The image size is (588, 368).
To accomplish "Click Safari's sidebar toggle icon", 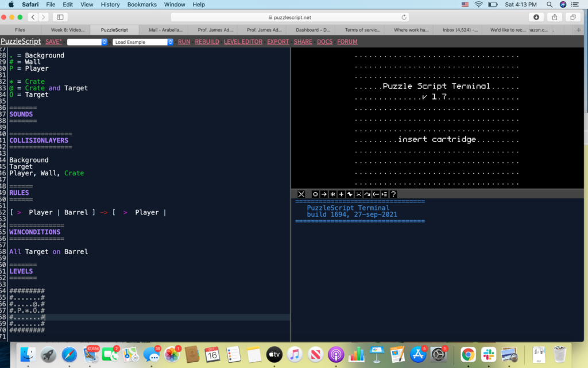I will (60, 17).
